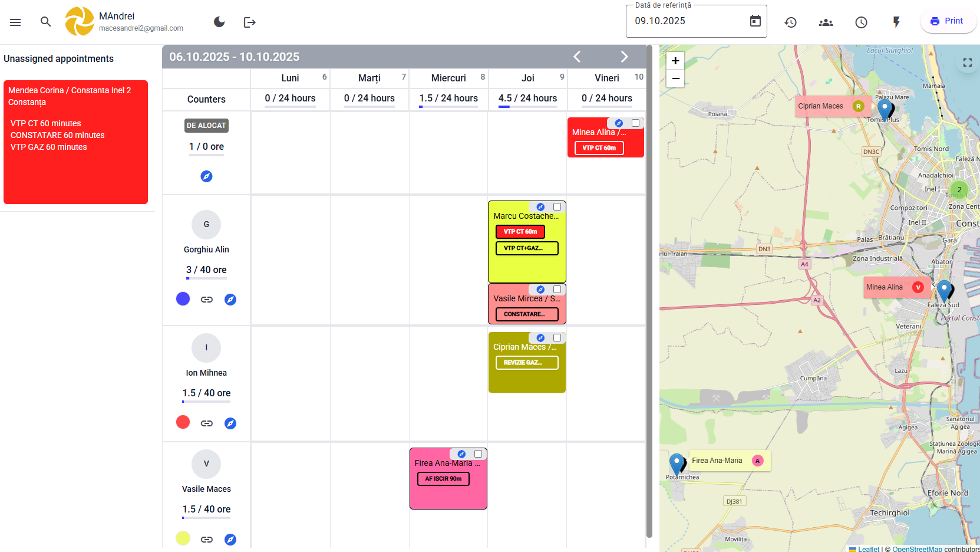Image resolution: width=980 pixels, height=552 pixels.
Task: Click Ion Mihnea's compass route icon
Action: (x=230, y=423)
